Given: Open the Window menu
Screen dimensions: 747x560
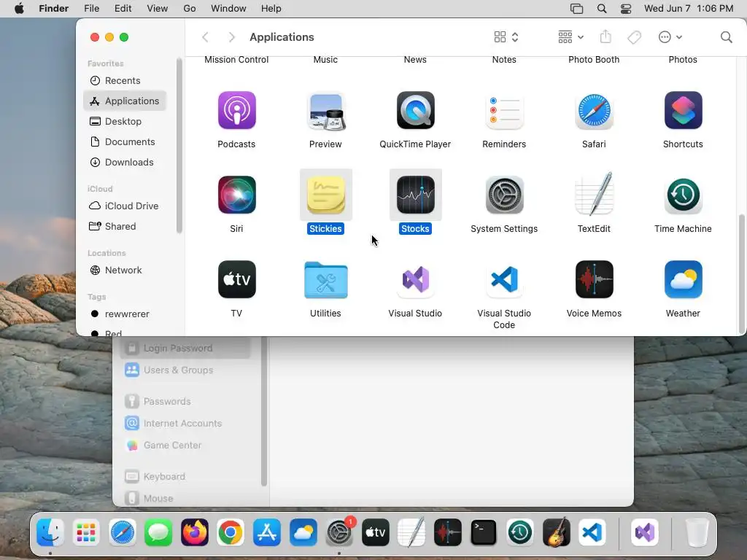Looking at the screenshot, I should [228, 9].
